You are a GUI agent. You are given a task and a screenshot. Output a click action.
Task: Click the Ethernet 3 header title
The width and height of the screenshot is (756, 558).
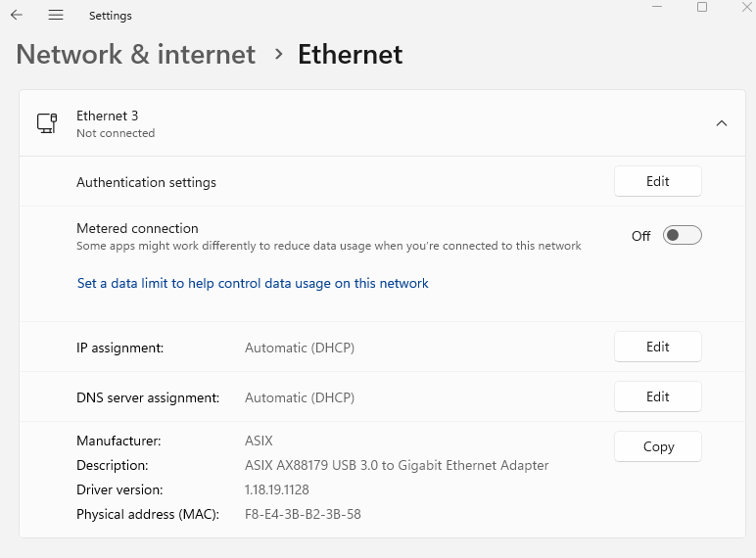107,116
